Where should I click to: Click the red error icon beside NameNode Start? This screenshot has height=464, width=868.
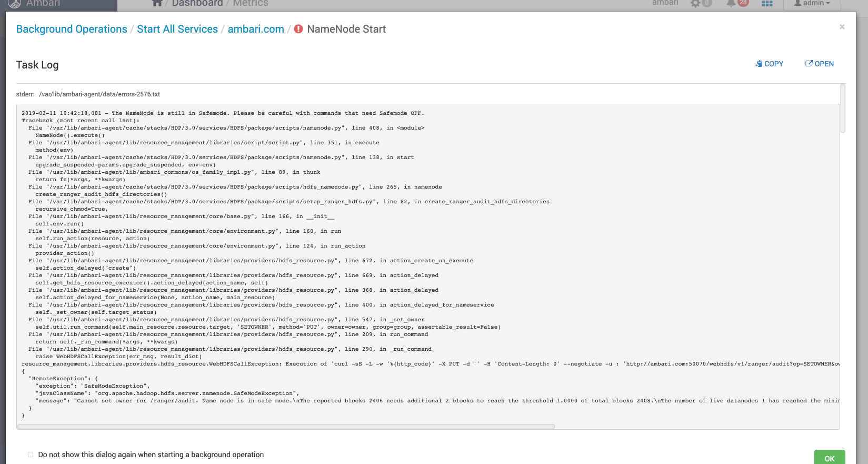click(x=298, y=29)
